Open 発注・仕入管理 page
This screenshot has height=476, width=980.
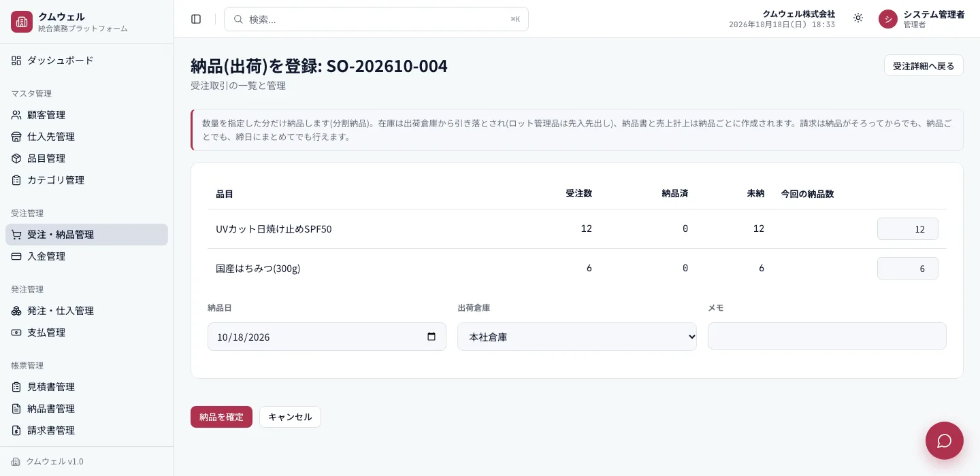click(x=86, y=311)
